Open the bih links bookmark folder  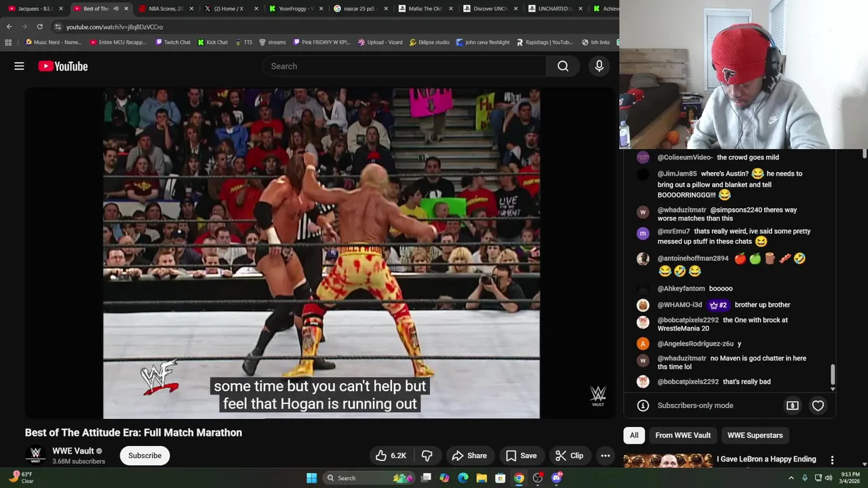(x=596, y=42)
